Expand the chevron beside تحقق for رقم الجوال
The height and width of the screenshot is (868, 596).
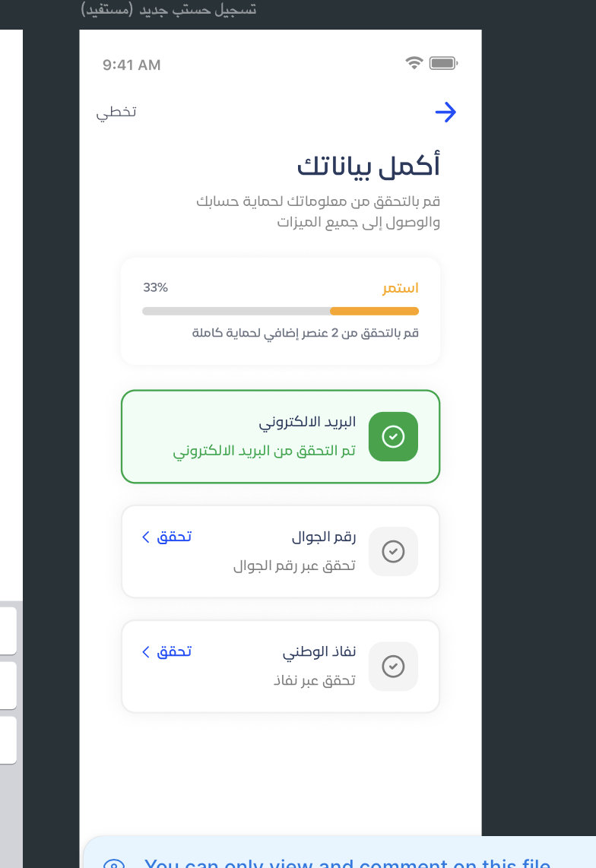click(x=145, y=537)
